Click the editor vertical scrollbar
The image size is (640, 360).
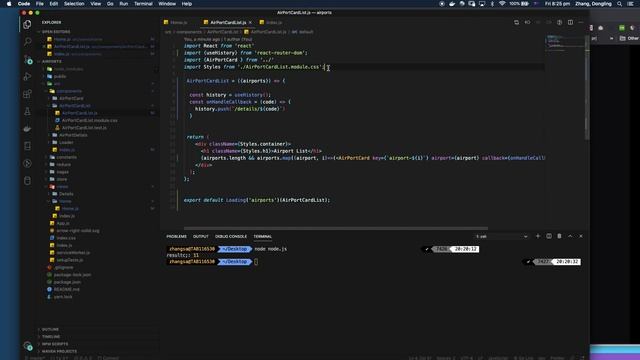click(587, 88)
